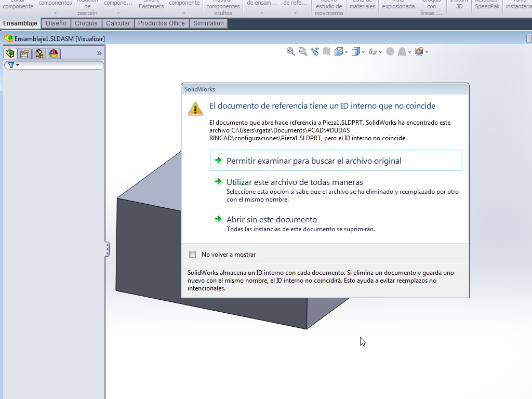The image size is (532, 399).
Task: Click the Apply Scene icon
Action: (402, 51)
